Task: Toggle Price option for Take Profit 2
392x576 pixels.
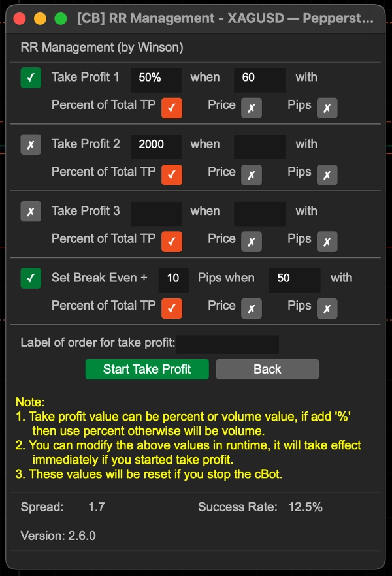Action: (252, 174)
